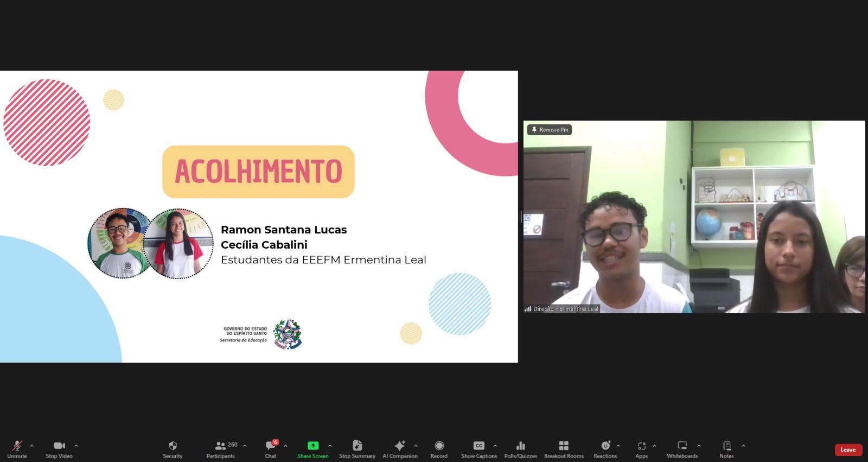Open AI Companion

pos(400,450)
